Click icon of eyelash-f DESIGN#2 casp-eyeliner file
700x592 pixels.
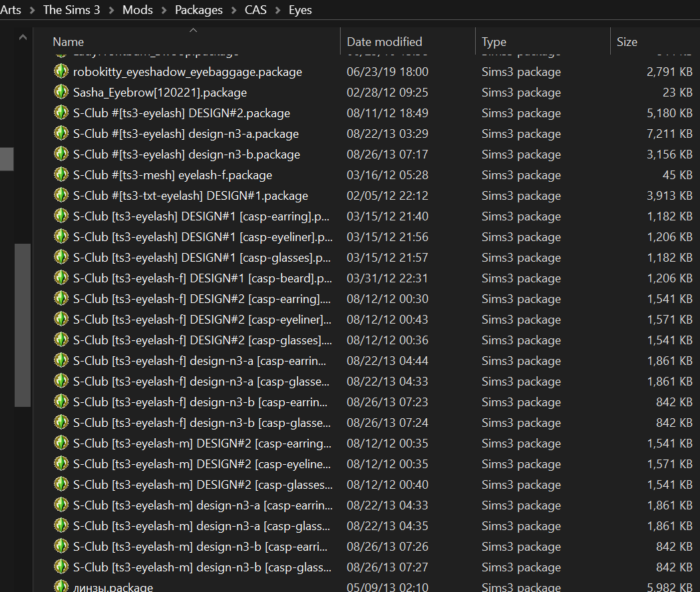(x=61, y=319)
